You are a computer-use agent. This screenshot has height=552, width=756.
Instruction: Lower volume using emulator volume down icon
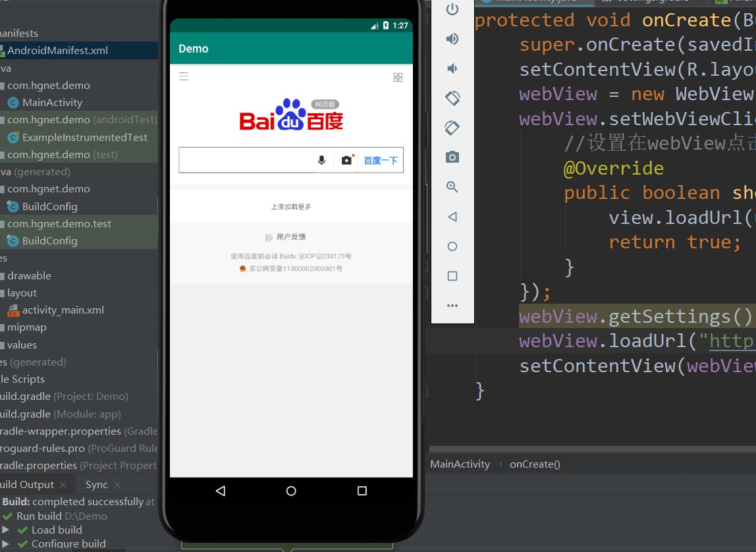click(452, 69)
